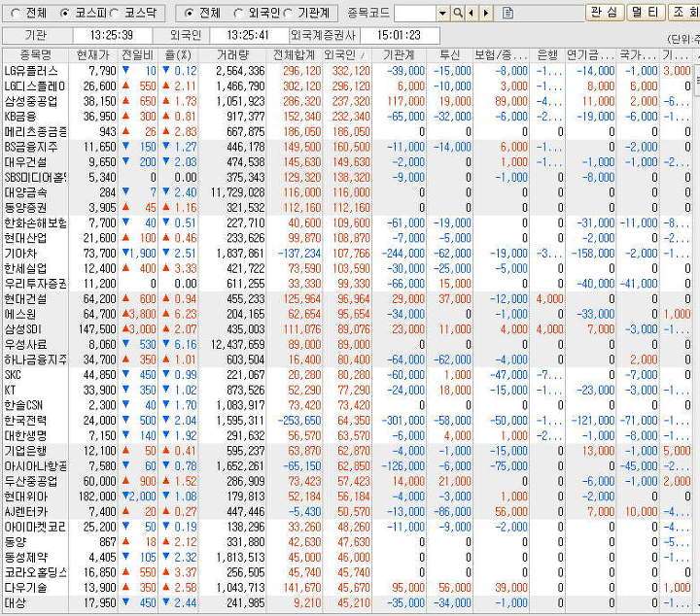
Task: Select the 현대건설 row
Action: point(348,298)
